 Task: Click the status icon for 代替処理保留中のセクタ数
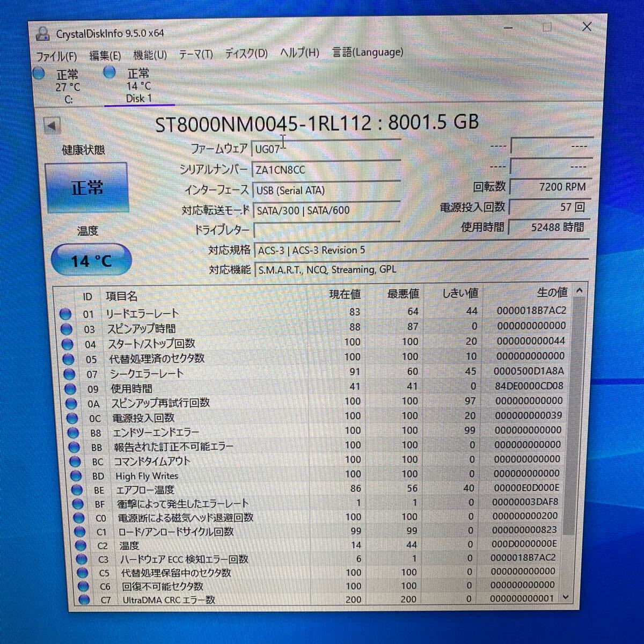[83, 574]
